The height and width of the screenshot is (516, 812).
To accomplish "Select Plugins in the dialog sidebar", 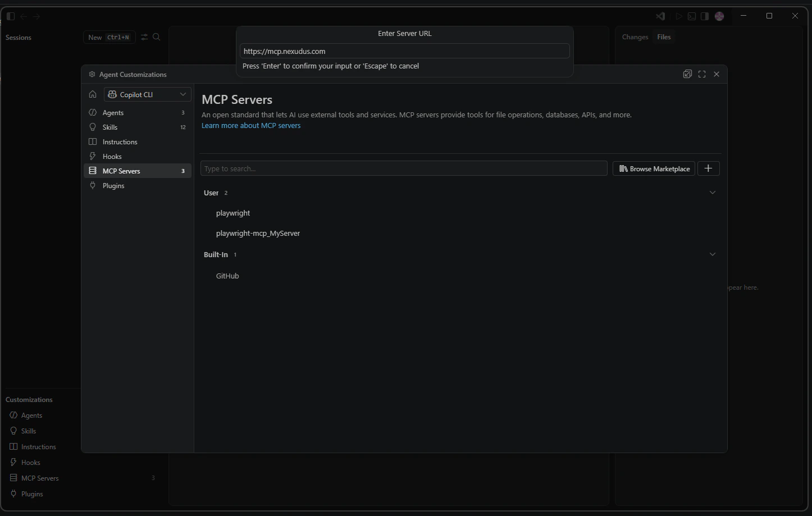I will pos(138,185).
